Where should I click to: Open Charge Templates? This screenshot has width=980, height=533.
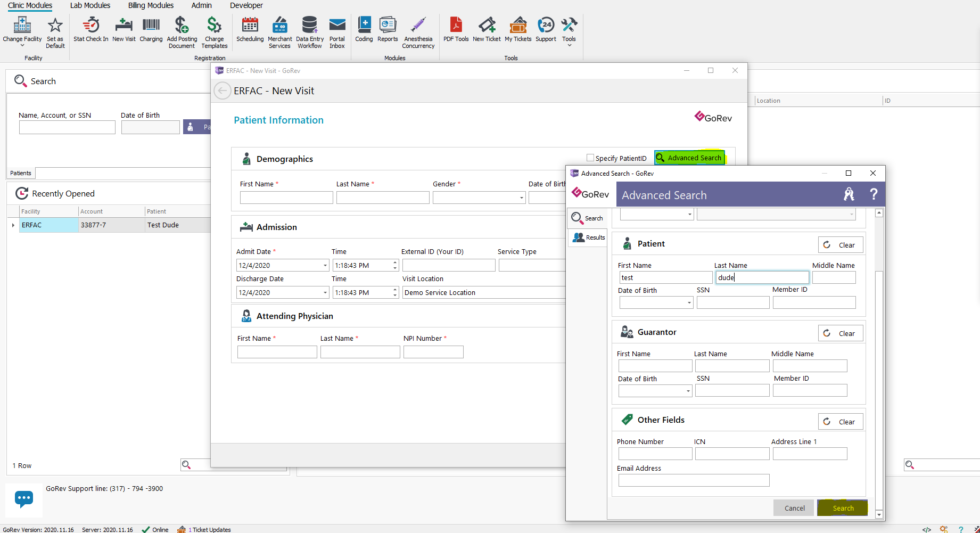pos(215,32)
